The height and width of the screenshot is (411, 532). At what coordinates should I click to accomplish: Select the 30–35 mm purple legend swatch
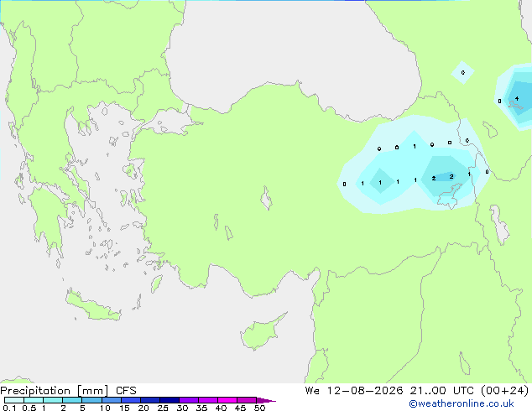[x=188, y=400]
